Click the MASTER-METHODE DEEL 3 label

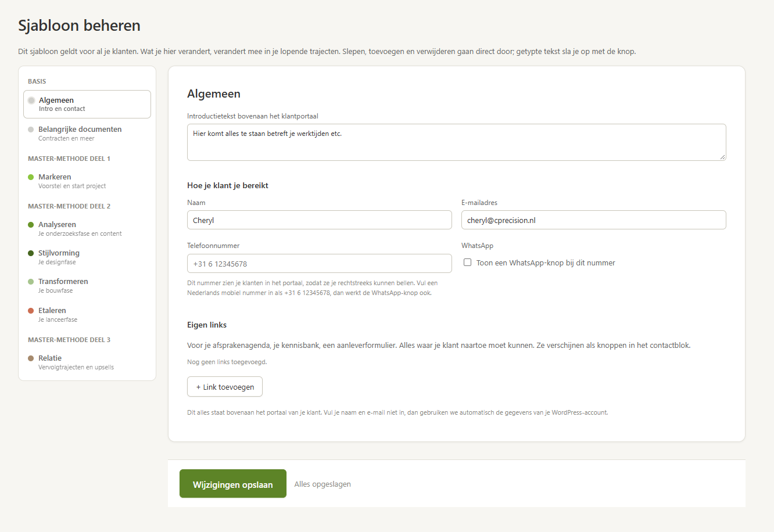69,340
